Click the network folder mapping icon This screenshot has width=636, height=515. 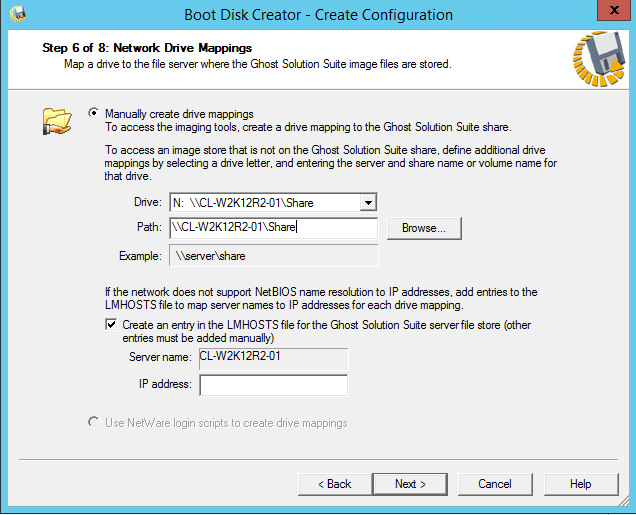click(x=57, y=121)
